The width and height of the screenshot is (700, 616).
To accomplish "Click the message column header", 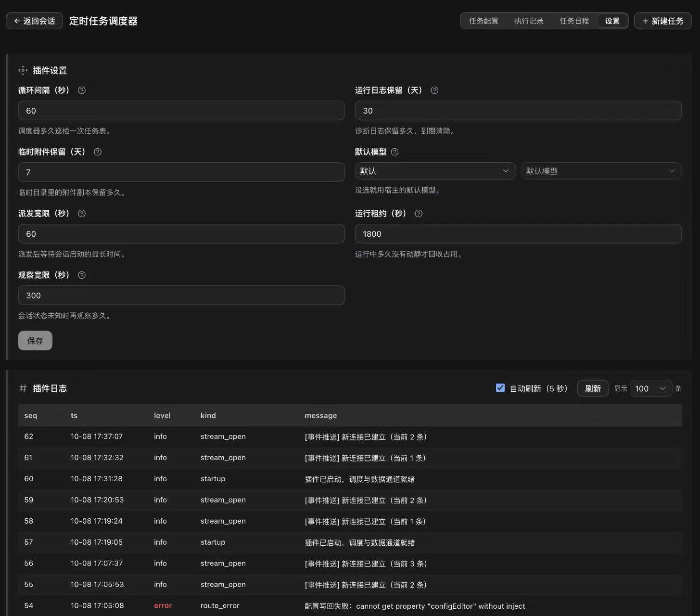I will tap(320, 416).
